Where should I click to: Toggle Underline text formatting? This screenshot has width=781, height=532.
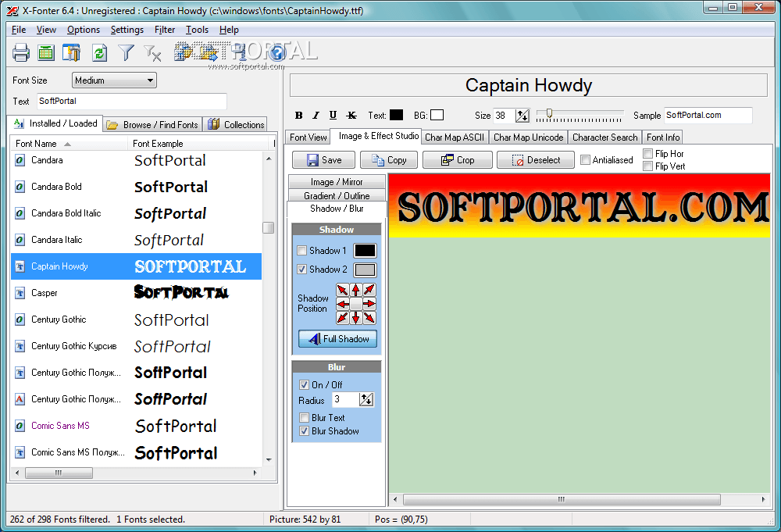333,116
